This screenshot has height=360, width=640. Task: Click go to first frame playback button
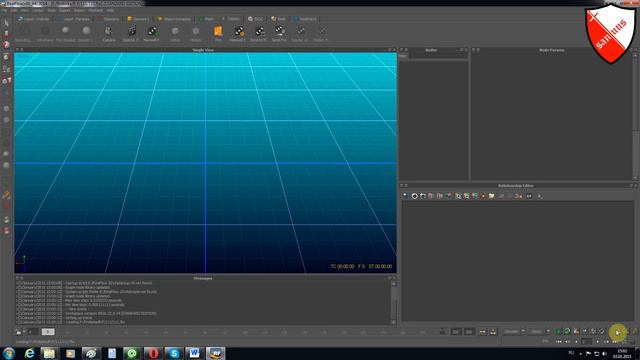(558, 342)
